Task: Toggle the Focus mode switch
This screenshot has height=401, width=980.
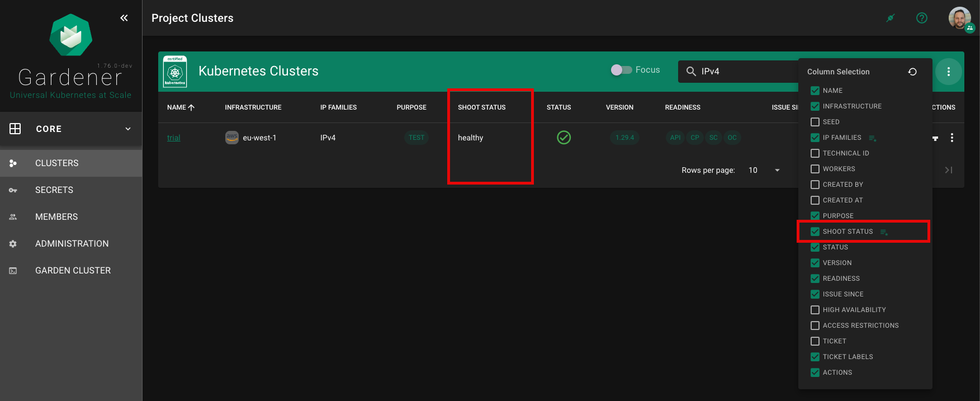Action: point(621,70)
